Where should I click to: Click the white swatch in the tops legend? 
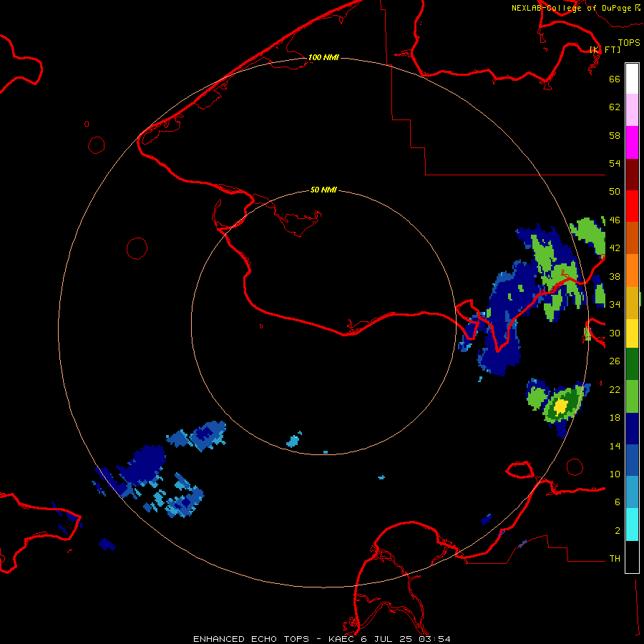[x=632, y=79]
